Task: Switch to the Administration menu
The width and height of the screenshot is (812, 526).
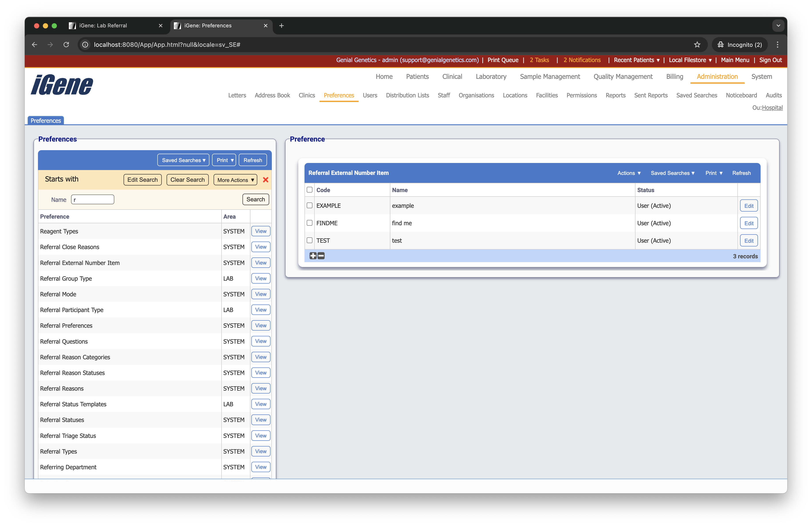Action: click(717, 76)
